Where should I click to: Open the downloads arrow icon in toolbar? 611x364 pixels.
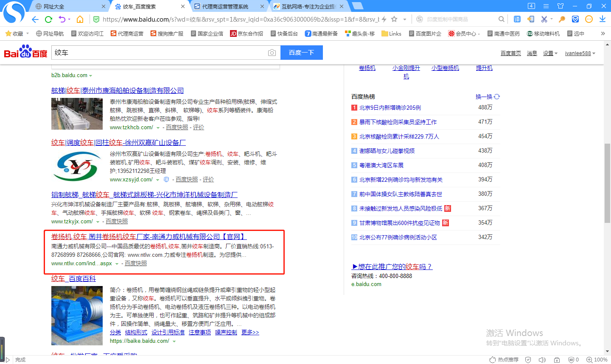pyautogui.click(x=602, y=19)
